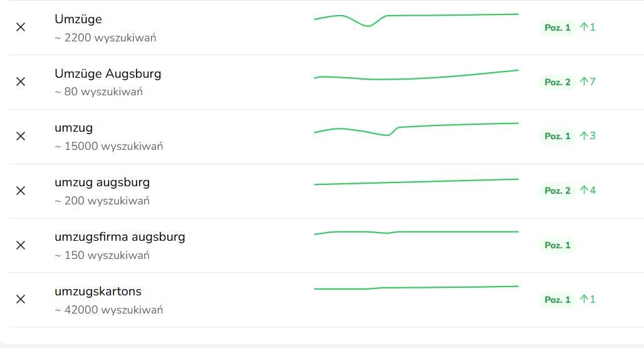Click Poz. 2 badge for umzug augsburg

[x=558, y=191]
